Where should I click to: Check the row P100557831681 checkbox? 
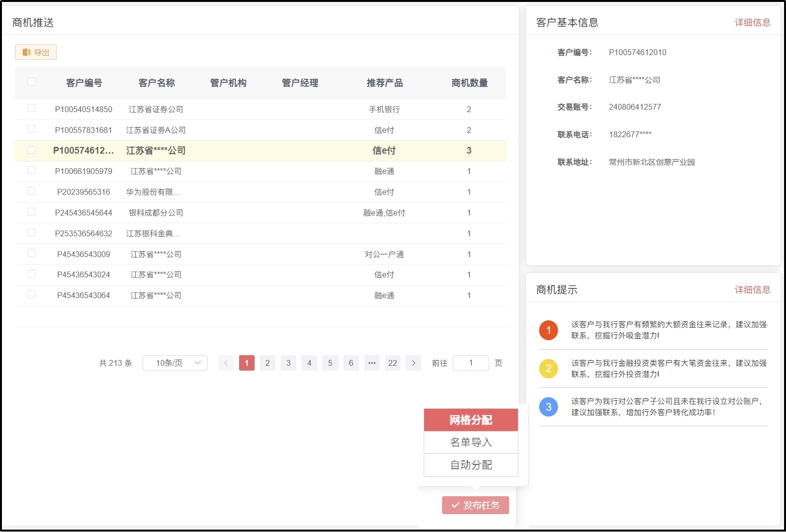click(31, 129)
